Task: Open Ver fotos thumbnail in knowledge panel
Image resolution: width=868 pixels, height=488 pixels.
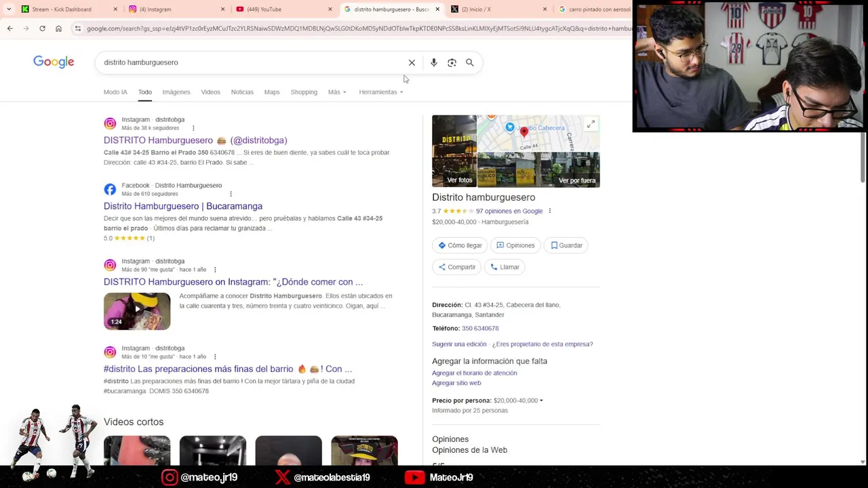Action: pos(454,151)
